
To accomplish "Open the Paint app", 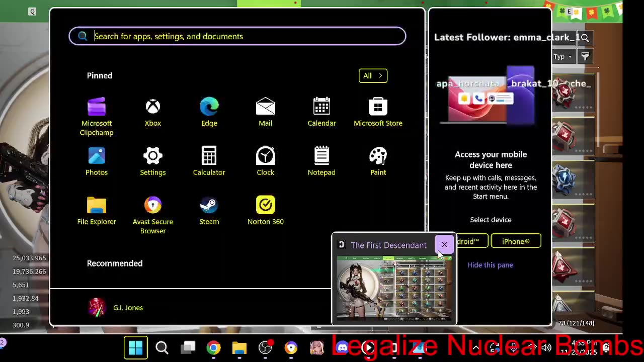I will click(378, 162).
